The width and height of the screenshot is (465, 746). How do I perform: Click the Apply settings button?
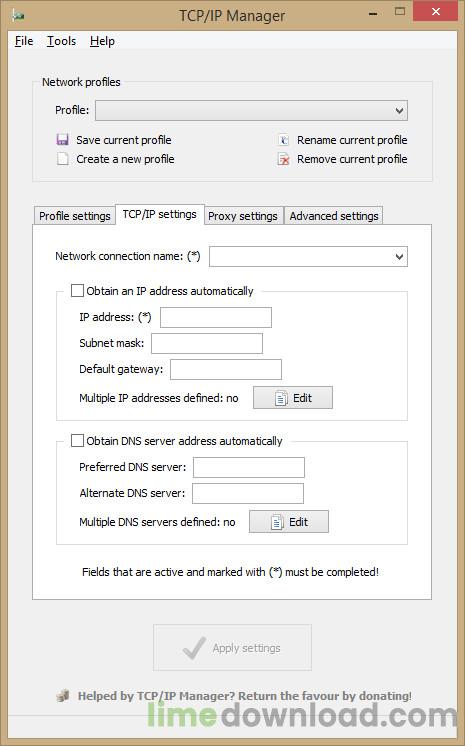click(232, 648)
